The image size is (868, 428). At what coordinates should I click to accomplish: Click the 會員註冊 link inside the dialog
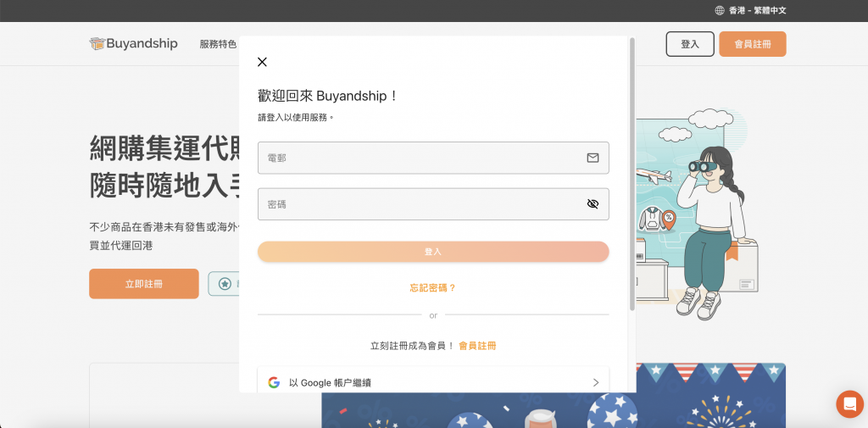click(477, 346)
